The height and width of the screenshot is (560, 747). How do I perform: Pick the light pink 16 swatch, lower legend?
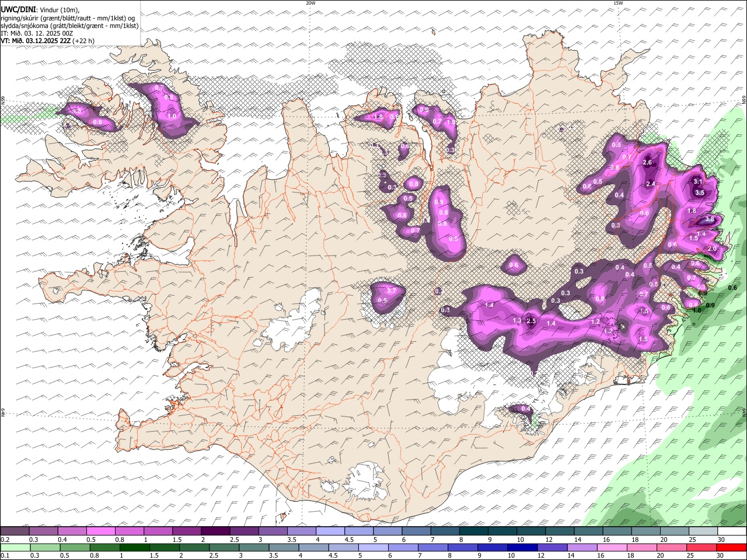[x=612, y=548]
